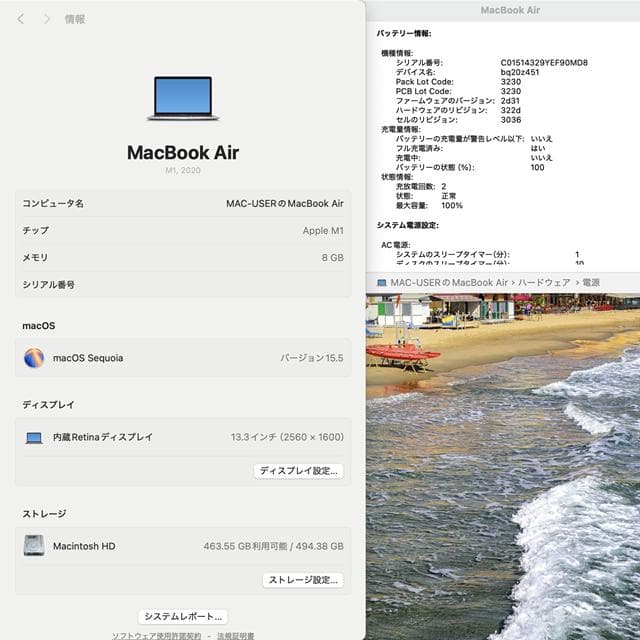The image size is (640, 640).
Task: Click the 情報 title text
Action: coord(75,19)
